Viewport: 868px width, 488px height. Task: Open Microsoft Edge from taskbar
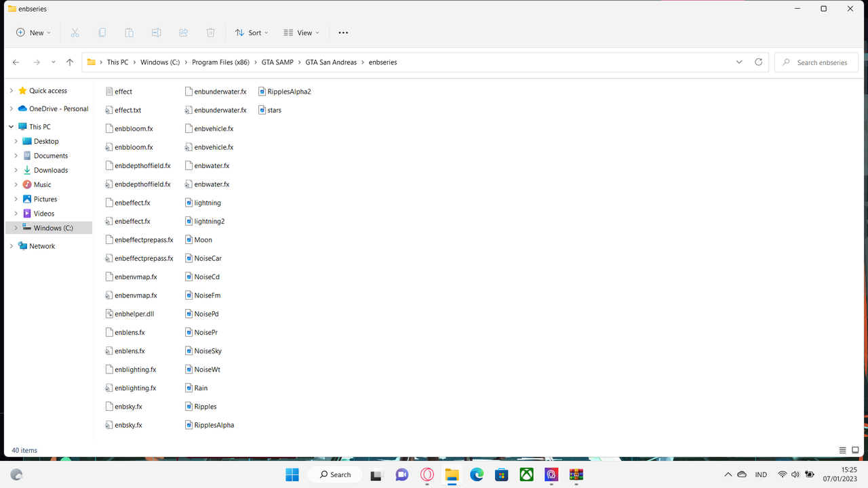477,474
